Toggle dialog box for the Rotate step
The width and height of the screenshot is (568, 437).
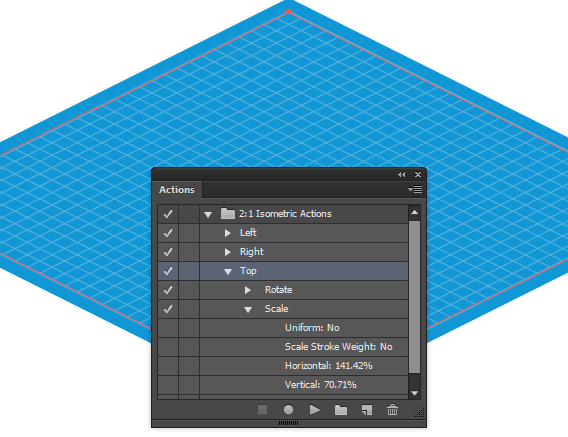[189, 290]
